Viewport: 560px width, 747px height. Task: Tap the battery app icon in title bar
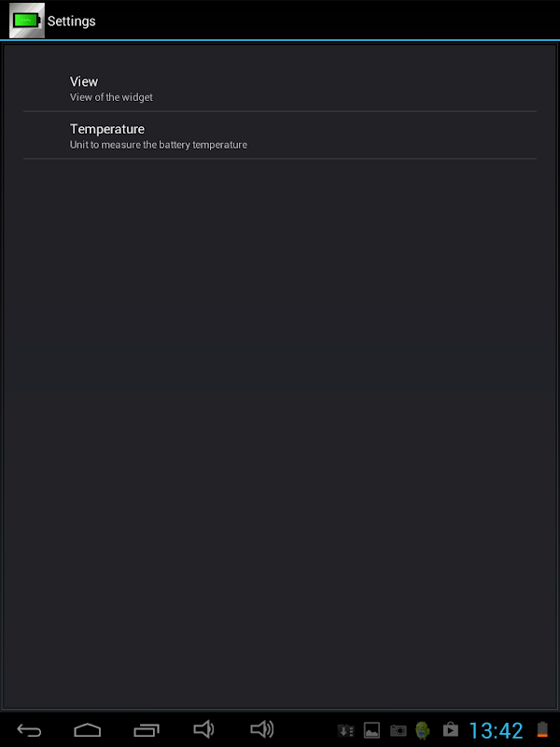(x=26, y=20)
